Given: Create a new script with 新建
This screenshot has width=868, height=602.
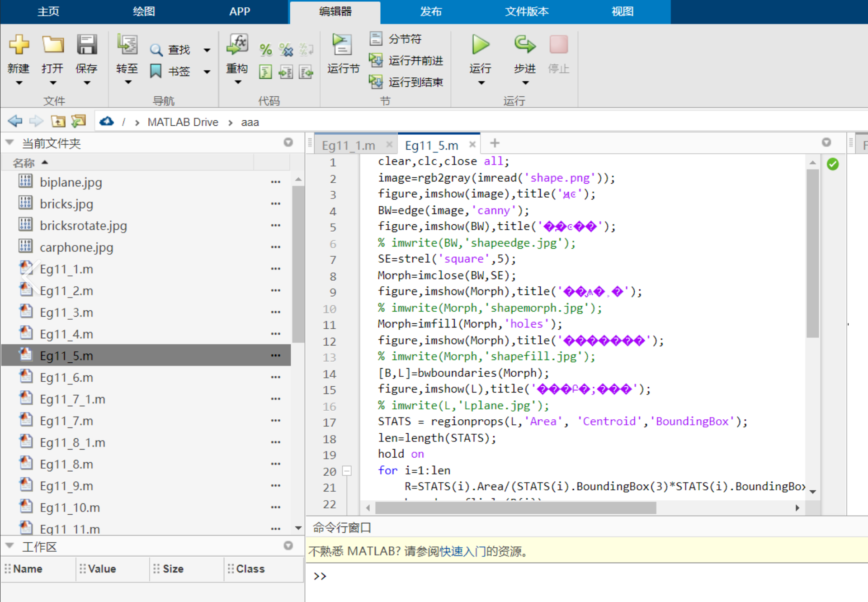Looking at the screenshot, I should point(19,54).
